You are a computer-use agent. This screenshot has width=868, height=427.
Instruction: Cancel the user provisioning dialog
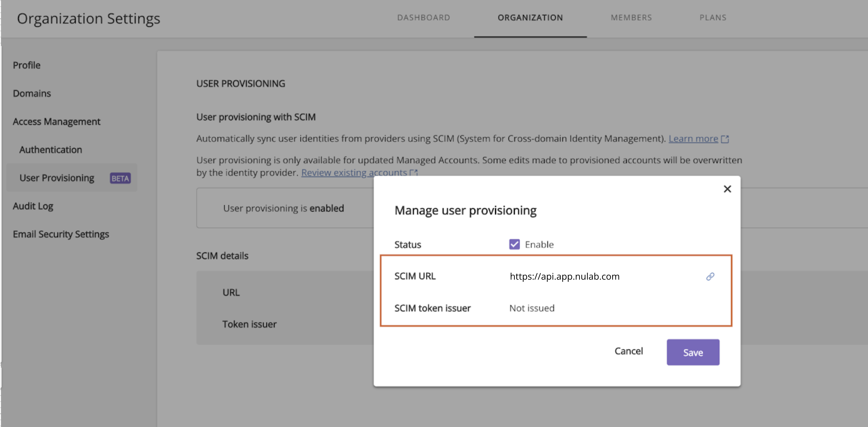coord(628,351)
